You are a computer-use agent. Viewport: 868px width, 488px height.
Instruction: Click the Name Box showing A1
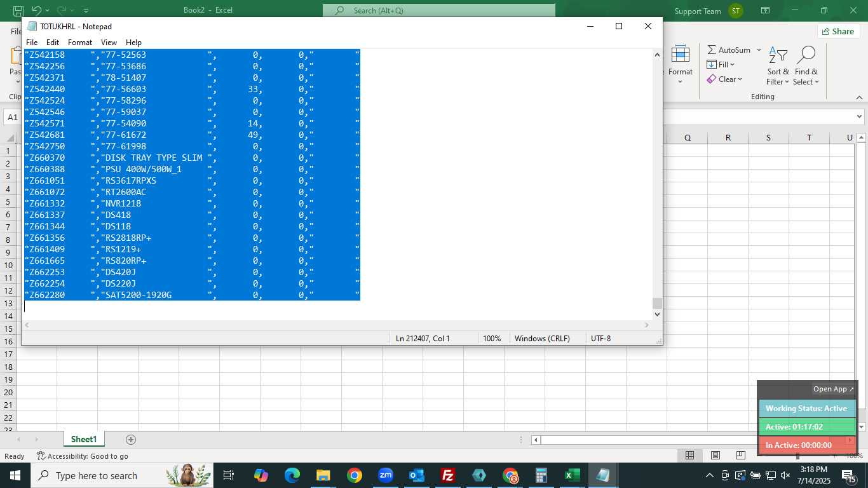(x=12, y=118)
